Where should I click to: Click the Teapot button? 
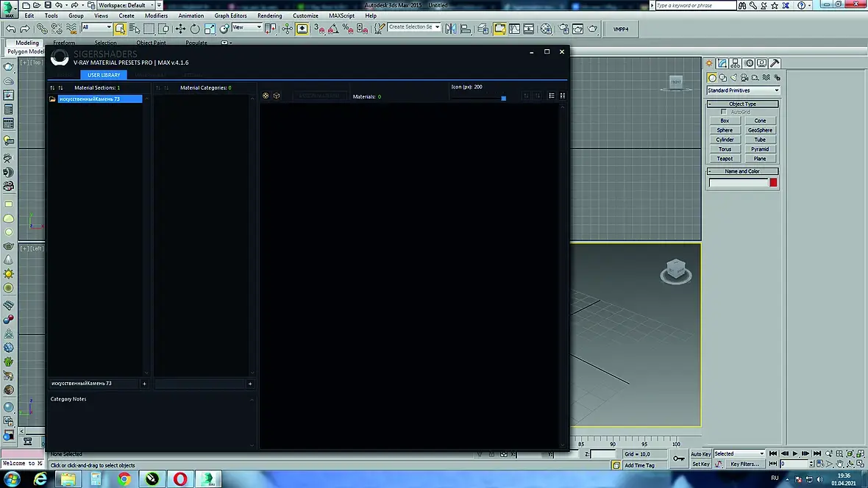tap(725, 158)
